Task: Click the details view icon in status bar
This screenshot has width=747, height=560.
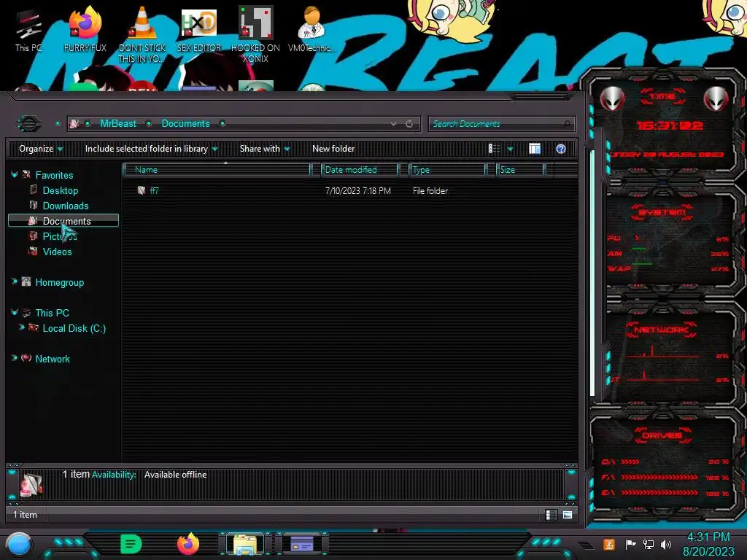Action: coord(551,515)
